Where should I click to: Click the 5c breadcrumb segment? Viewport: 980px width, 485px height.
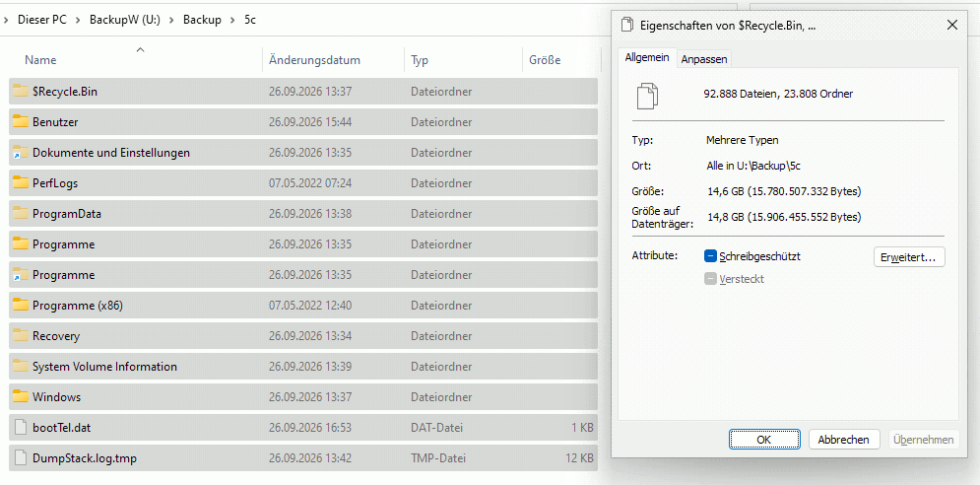tap(250, 20)
